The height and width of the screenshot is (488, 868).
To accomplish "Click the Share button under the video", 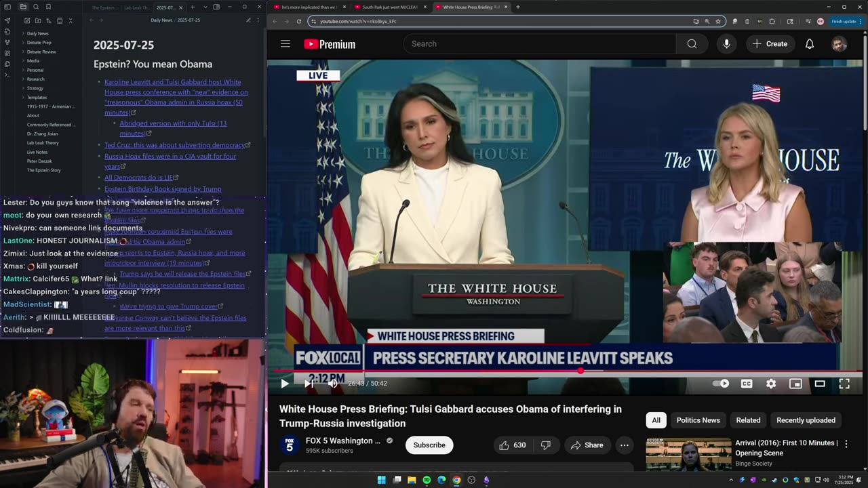I will coord(587,445).
